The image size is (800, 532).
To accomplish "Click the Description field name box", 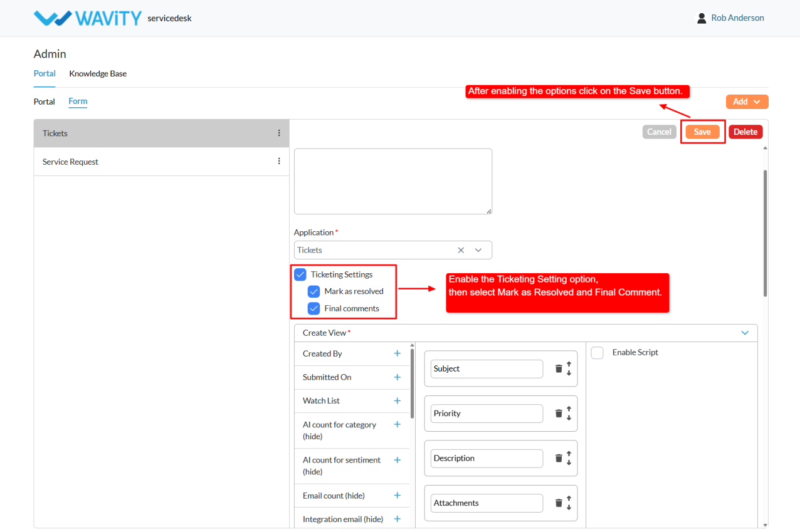I will point(487,458).
